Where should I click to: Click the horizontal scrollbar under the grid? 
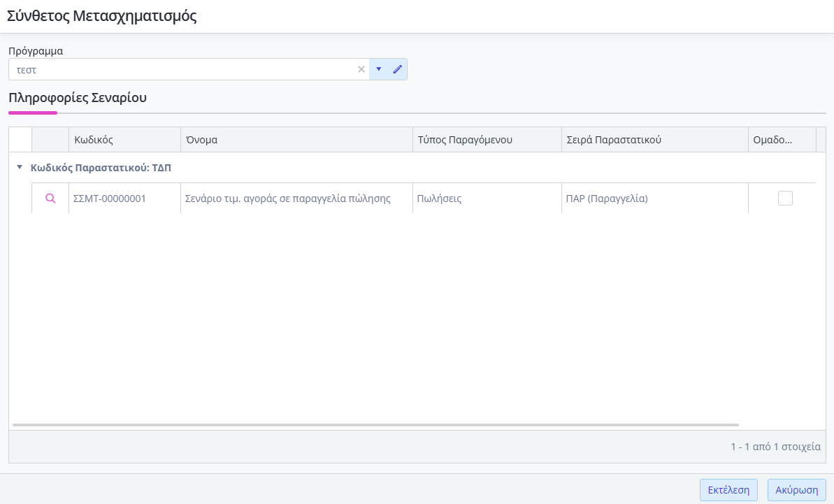click(375, 424)
